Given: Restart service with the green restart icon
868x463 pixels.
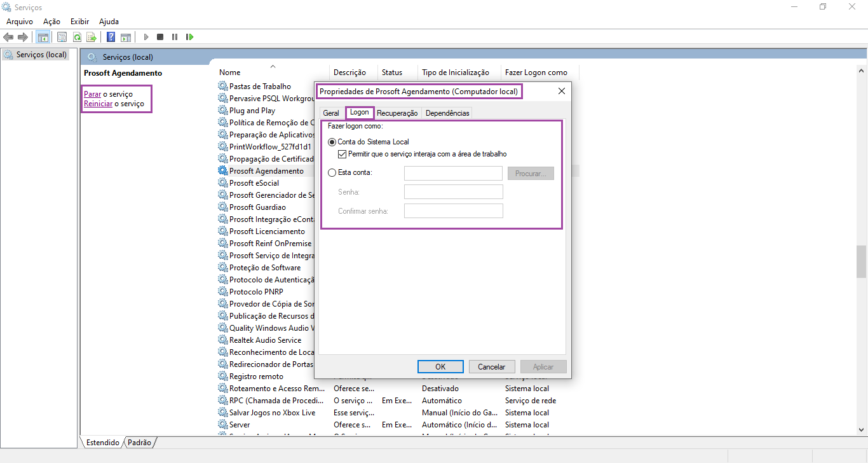Looking at the screenshot, I should tap(189, 37).
